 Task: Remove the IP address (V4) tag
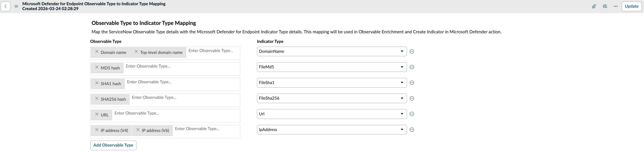[97, 130]
